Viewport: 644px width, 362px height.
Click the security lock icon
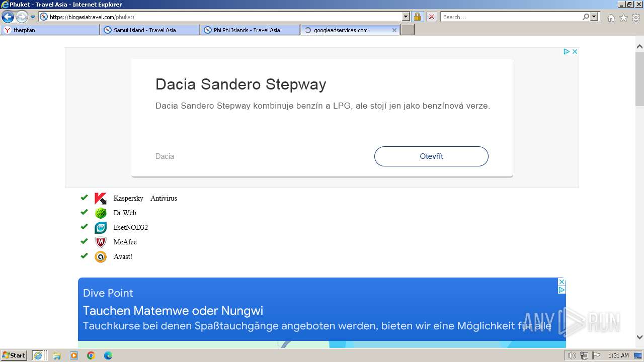(x=418, y=17)
